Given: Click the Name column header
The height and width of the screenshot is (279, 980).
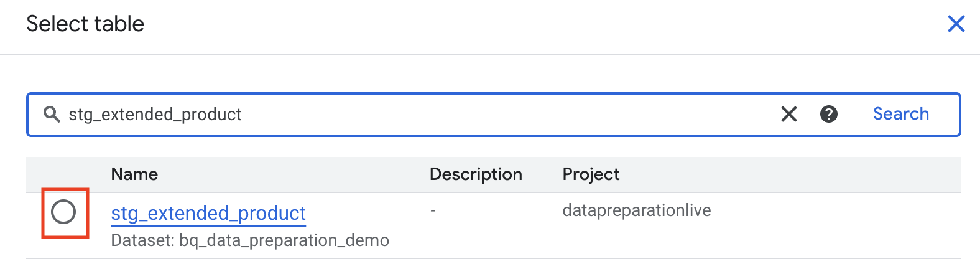Looking at the screenshot, I should point(134,174).
